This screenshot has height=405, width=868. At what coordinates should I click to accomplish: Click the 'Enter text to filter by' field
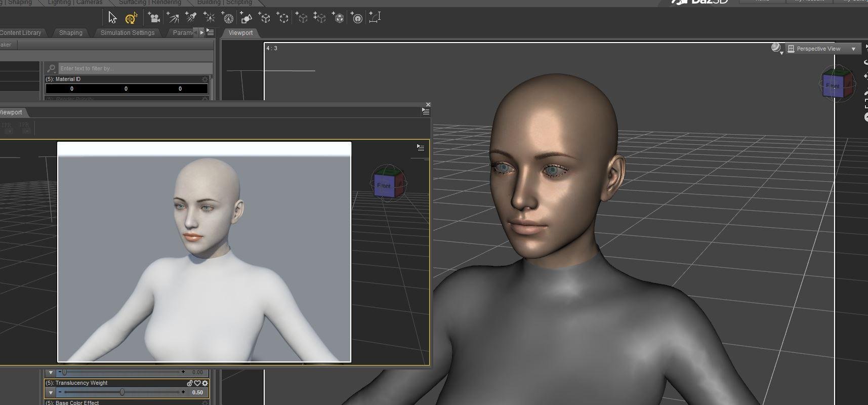coord(134,68)
